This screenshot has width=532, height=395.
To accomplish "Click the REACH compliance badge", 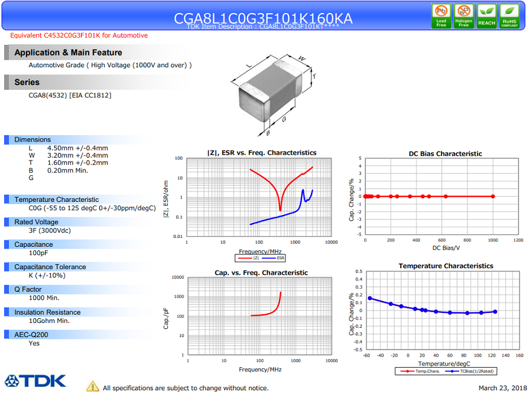I will point(486,16).
